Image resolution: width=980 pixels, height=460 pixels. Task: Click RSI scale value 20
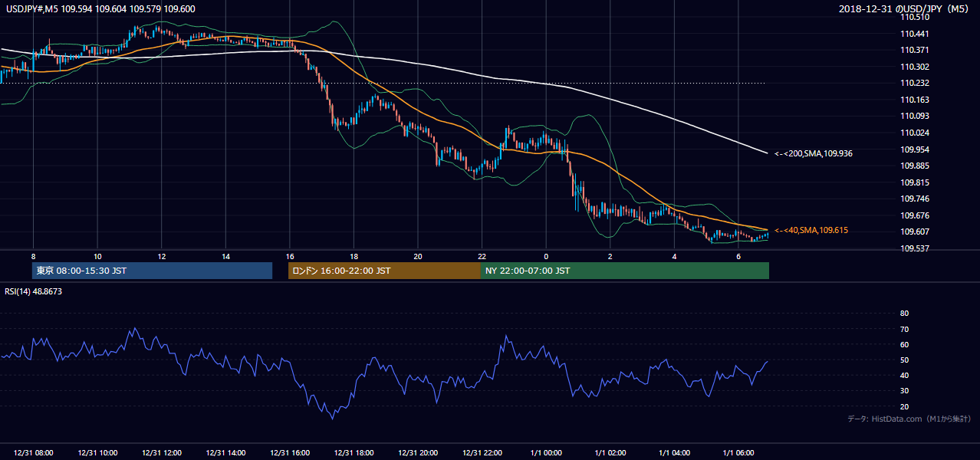905,406
